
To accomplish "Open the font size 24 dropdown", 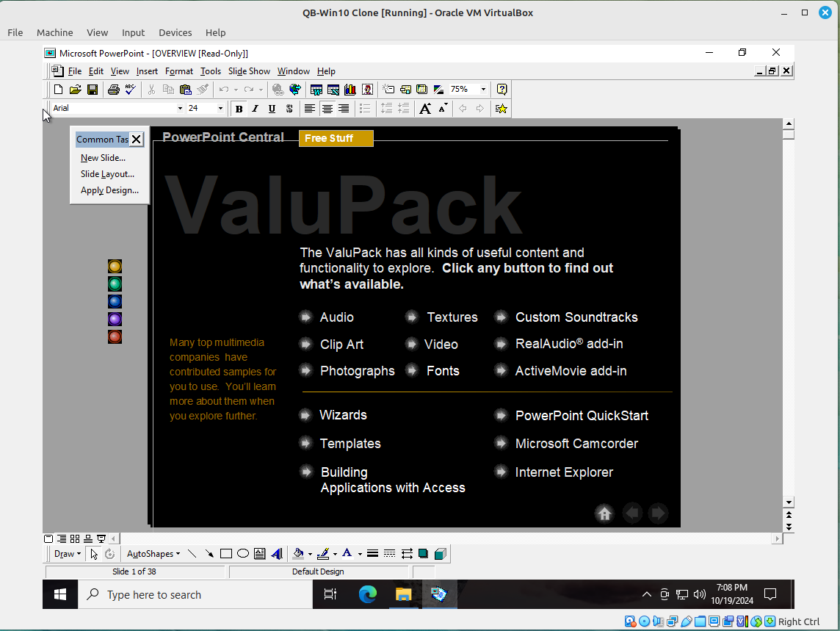I will [x=220, y=108].
